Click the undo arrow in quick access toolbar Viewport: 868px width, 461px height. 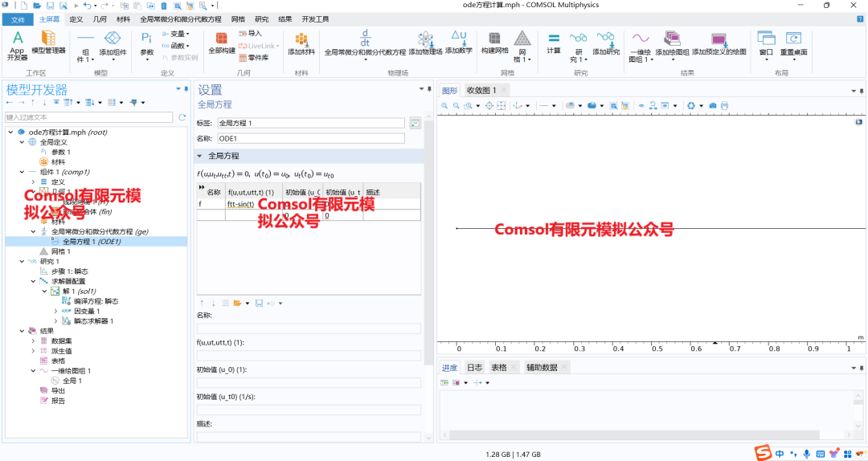tap(87, 6)
